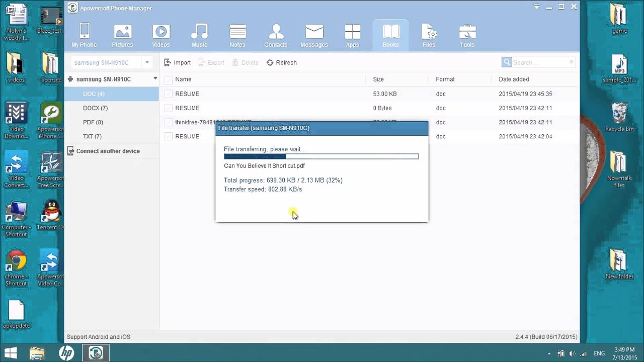Click the Export button
The height and width of the screenshot is (362, 644).
211,62
